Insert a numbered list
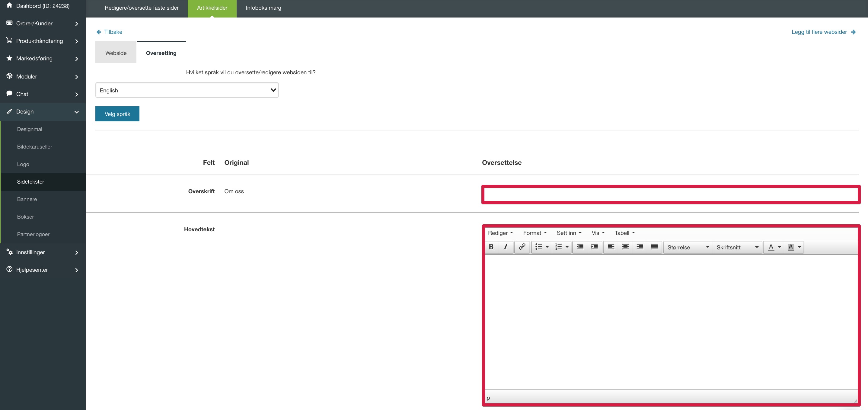Viewport: 868px width, 410px height. (x=558, y=247)
